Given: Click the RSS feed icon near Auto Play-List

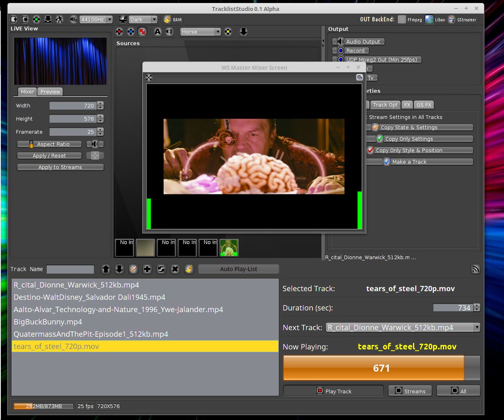Looking at the screenshot, I should [x=475, y=269].
